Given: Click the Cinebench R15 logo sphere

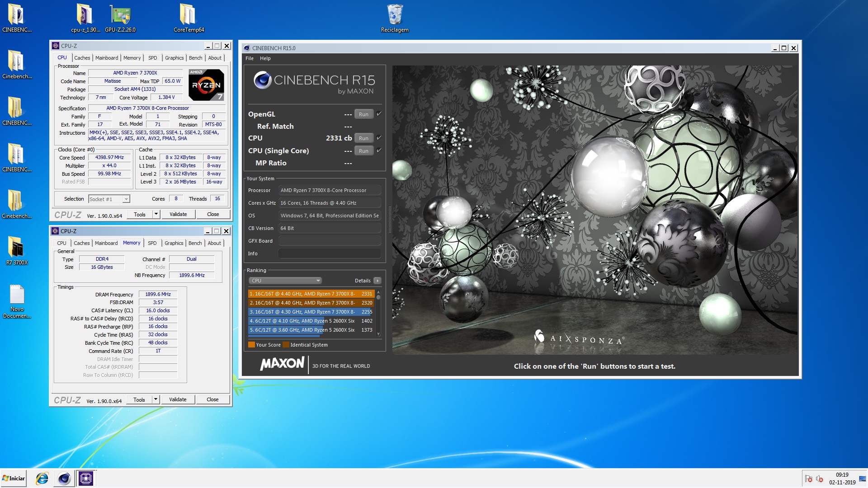Looking at the screenshot, I should [262, 80].
